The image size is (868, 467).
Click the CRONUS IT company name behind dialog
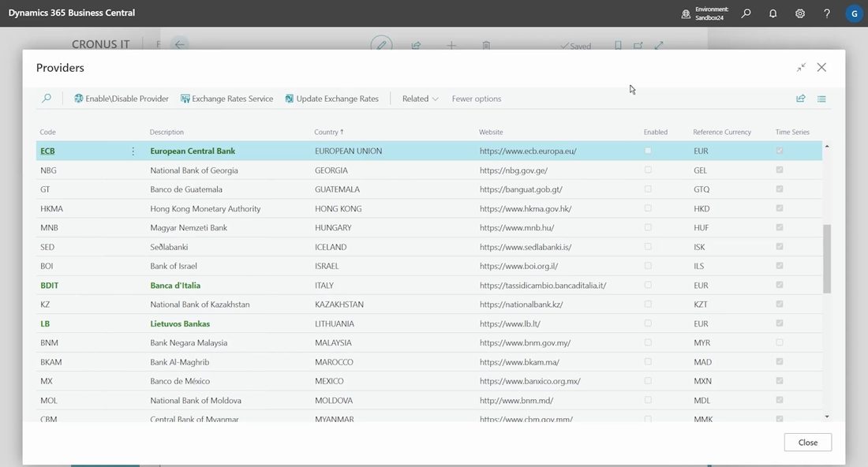[101, 44]
